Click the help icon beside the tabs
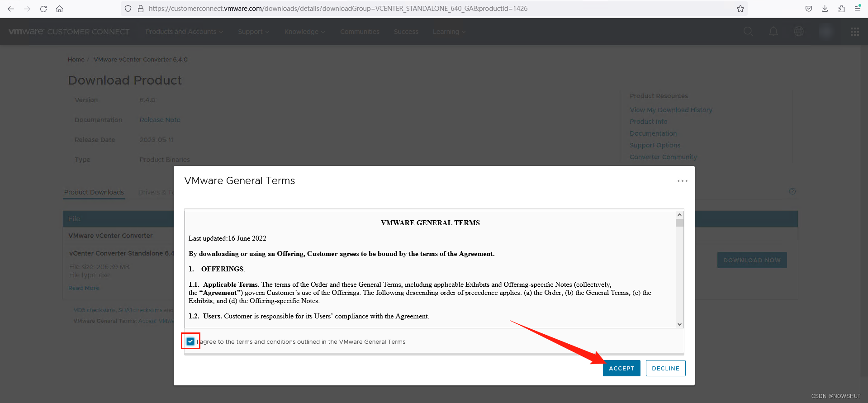The image size is (868, 403). (792, 191)
